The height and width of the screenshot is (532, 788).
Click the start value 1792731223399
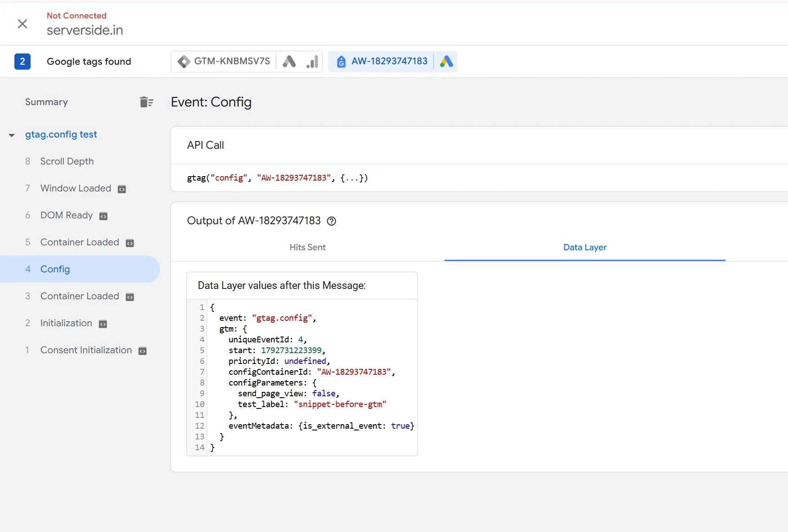291,350
